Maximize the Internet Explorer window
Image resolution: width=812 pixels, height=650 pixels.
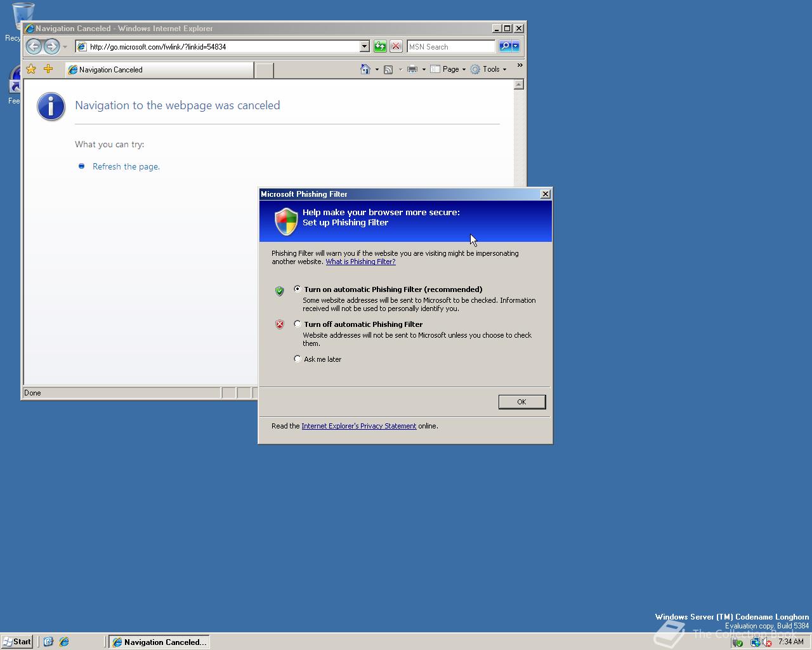(x=507, y=28)
